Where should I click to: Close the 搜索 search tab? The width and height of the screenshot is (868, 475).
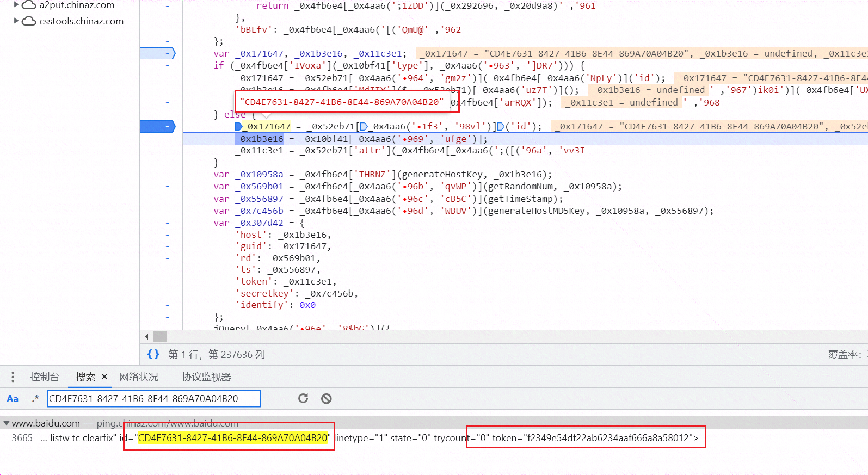(104, 377)
